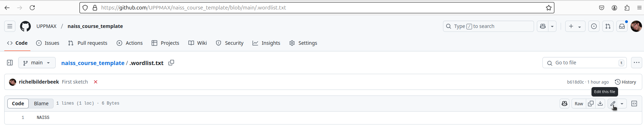Show the failed checks red X status

(x=96, y=82)
